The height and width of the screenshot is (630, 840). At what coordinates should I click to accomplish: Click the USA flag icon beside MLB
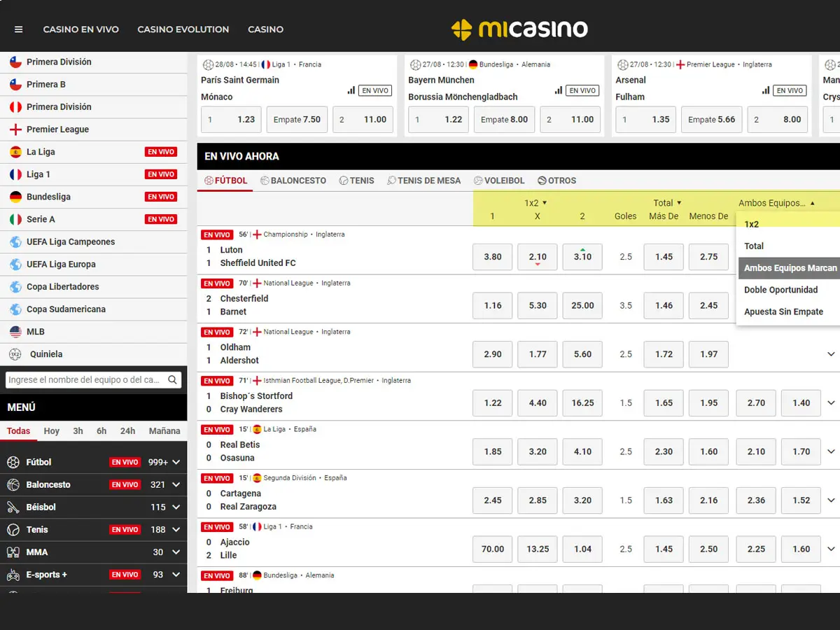click(15, 332)
